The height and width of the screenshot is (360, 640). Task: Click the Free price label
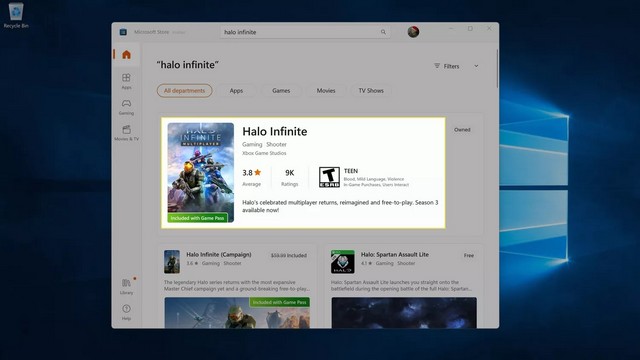click(469, 256)
